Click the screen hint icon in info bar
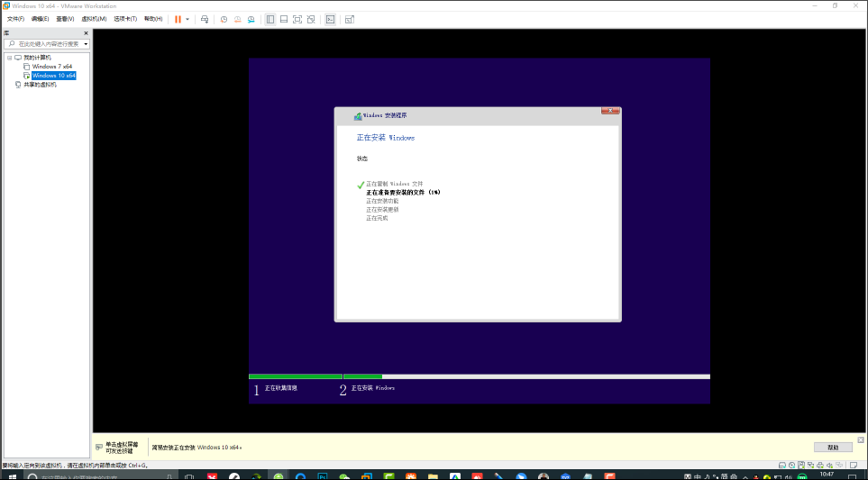Screen dimensions: 868x480 99,447
